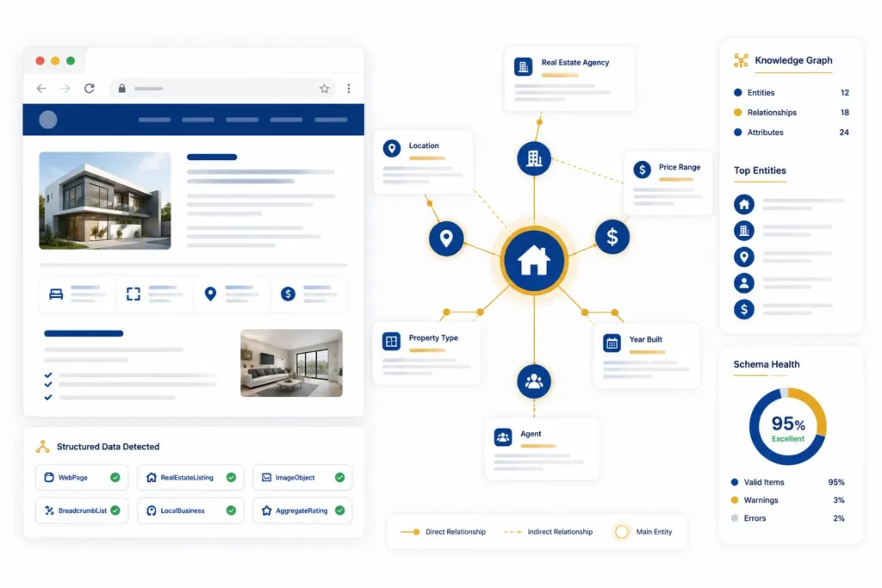The image size is (882, 588).
Task: Click the area-size frame icon in the features row
Action: click(x=134, y=294)
